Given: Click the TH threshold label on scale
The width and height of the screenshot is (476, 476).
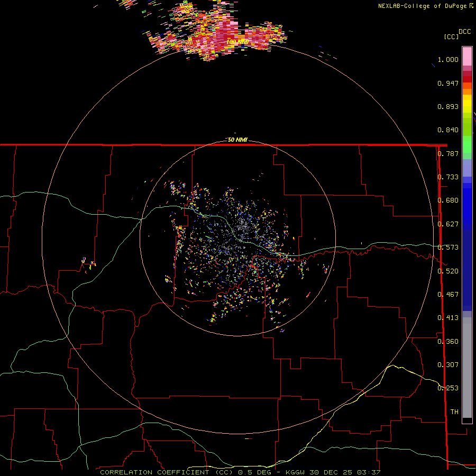Looking at the screenshot, I should (x=454, y=412).
